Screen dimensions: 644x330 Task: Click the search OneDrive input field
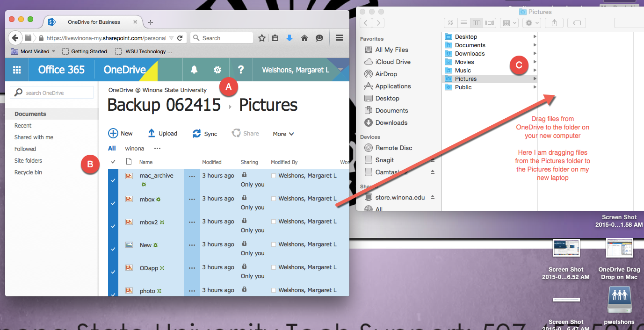point(52,93)
